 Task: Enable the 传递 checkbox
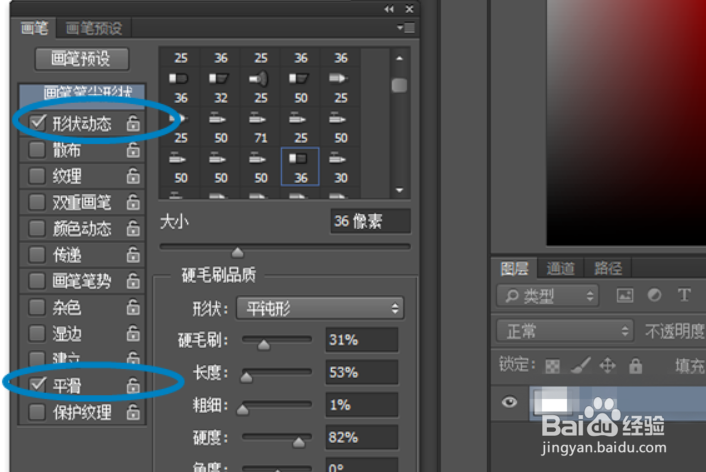(36, 254)
